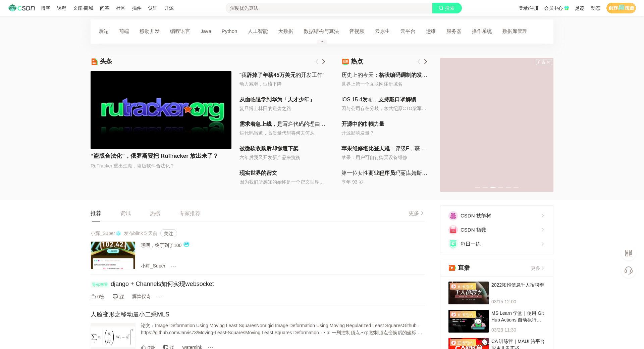
Task: Open the customer service headset icon
Action: [x=629, y=270]
